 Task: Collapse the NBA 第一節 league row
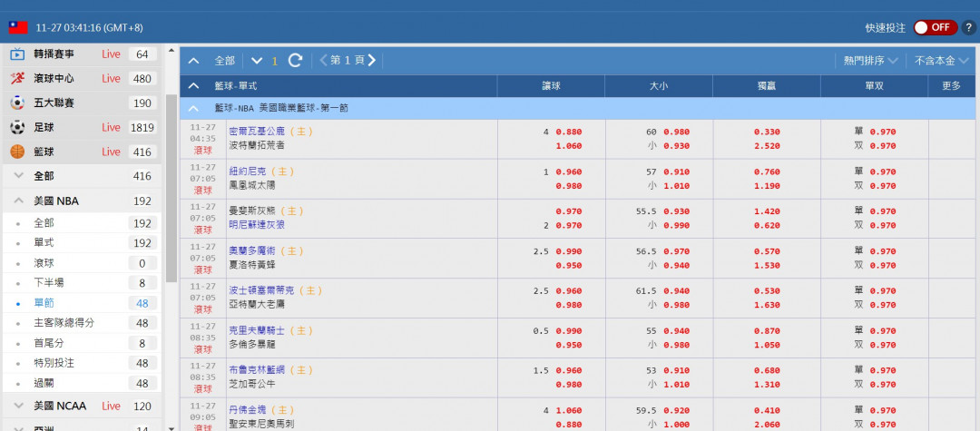click(194, 108)
